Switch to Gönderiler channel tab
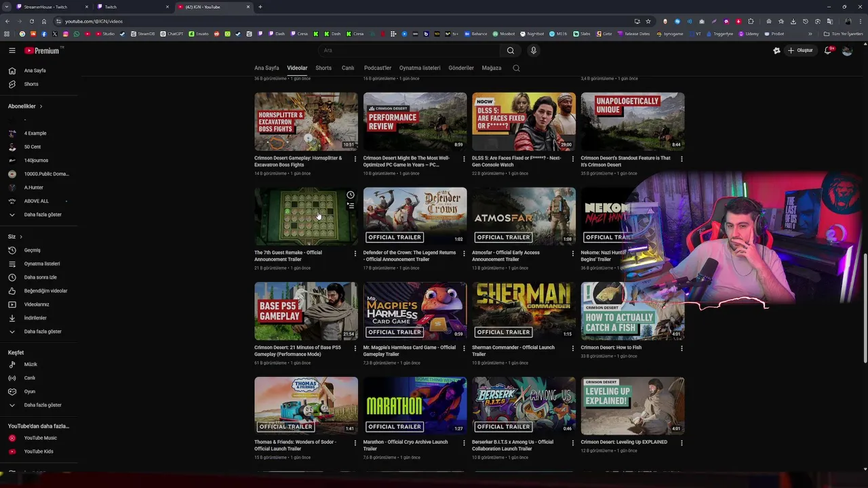Viewport: 868px width, 488px height. click(x=461, y=68)
